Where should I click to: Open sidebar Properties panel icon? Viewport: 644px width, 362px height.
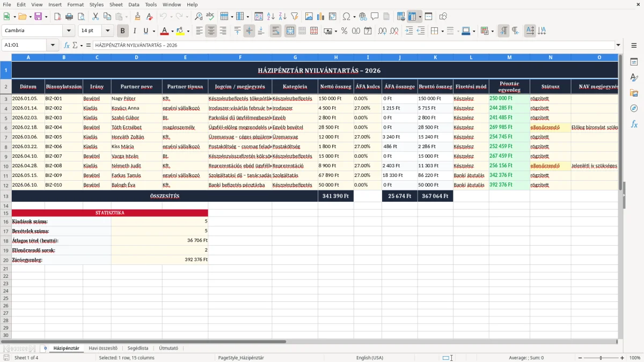[634, 62]
